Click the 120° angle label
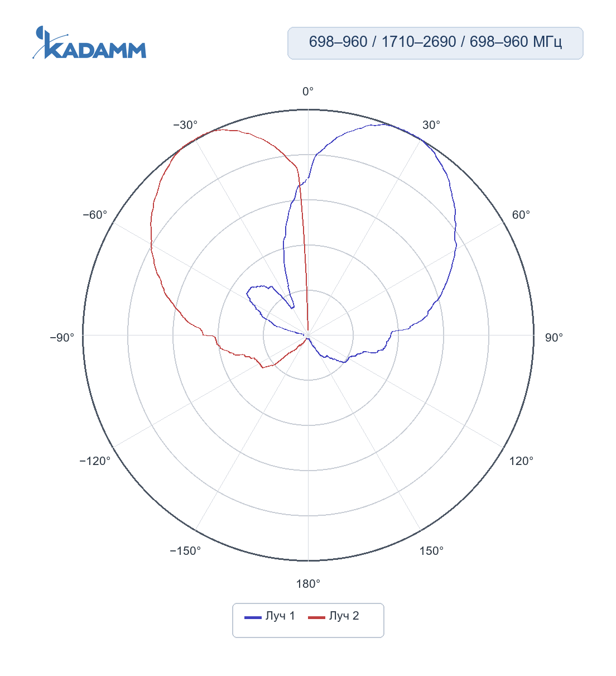The width and height of the screenshot is (616, 676). [x=521, y=461]
